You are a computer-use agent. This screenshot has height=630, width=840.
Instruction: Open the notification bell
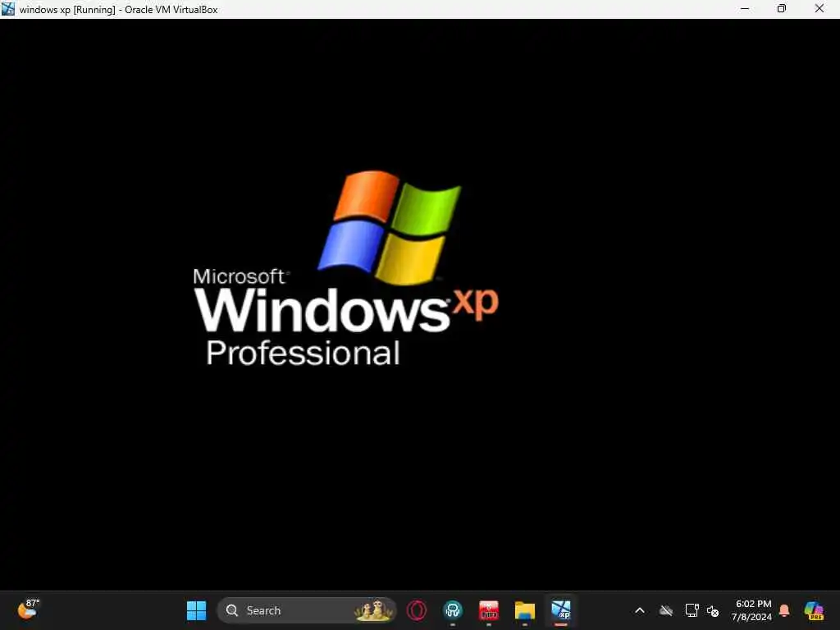784,610
